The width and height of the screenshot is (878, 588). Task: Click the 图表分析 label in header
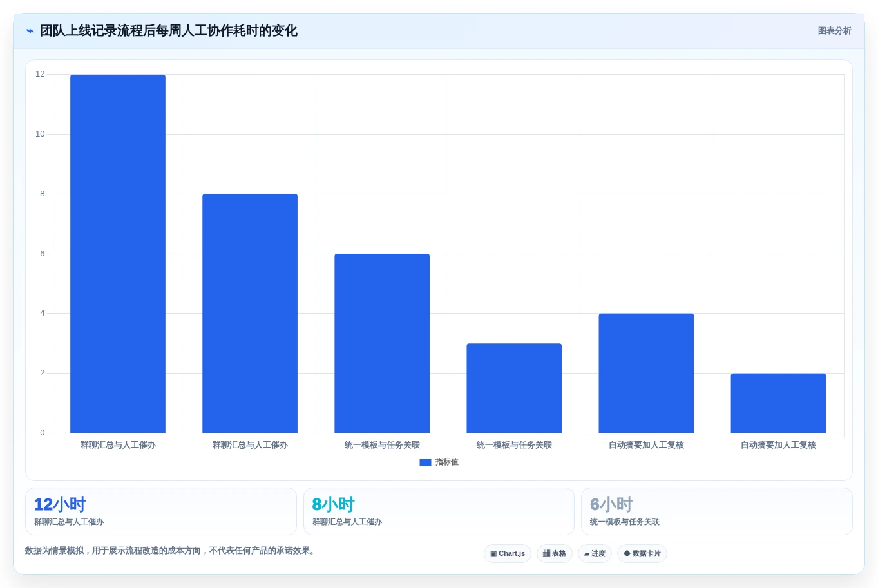coord(834,31)
